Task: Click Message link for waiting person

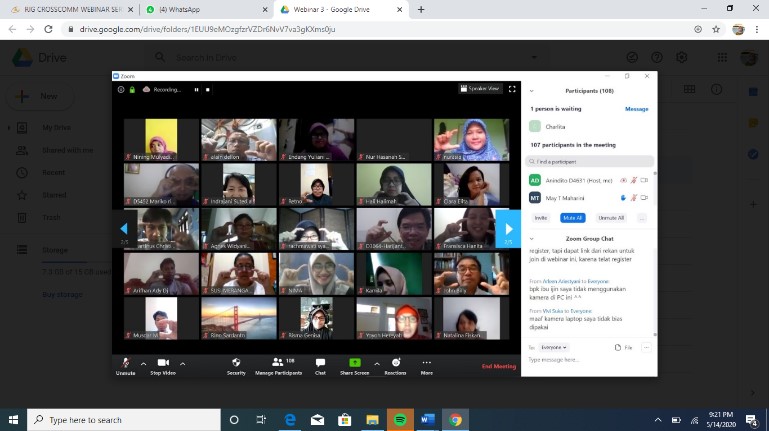Action: [637, 109]
